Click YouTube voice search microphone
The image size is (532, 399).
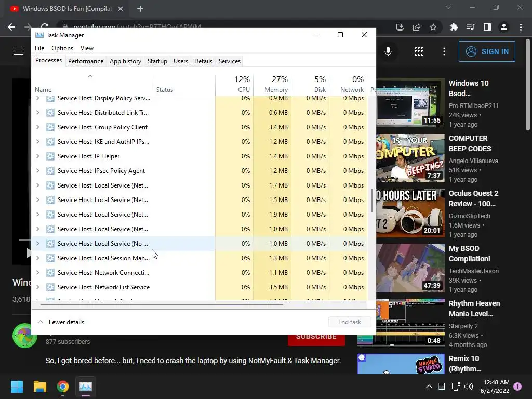[388, 51]
